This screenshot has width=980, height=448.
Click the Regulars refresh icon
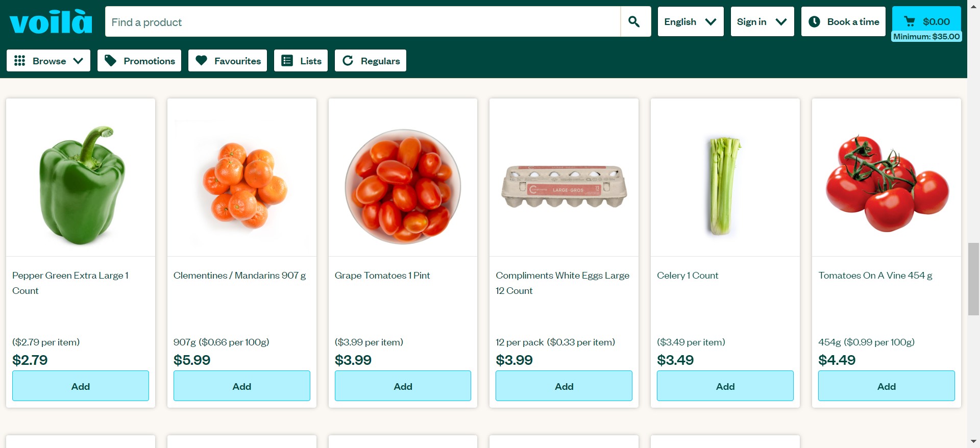[x=348, y=61]
